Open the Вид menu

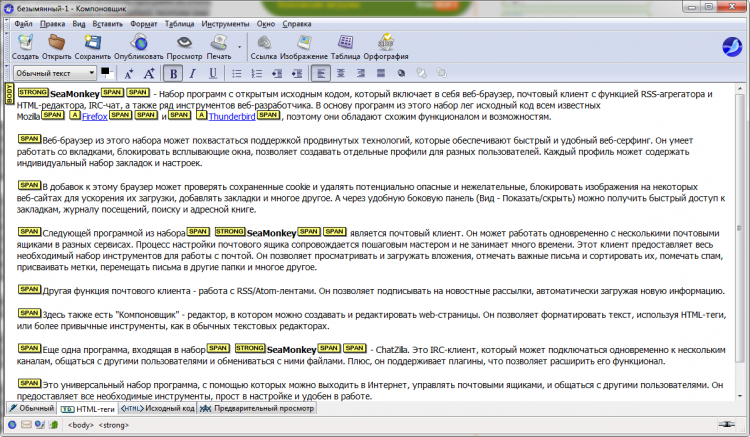(x=79, y=24)
